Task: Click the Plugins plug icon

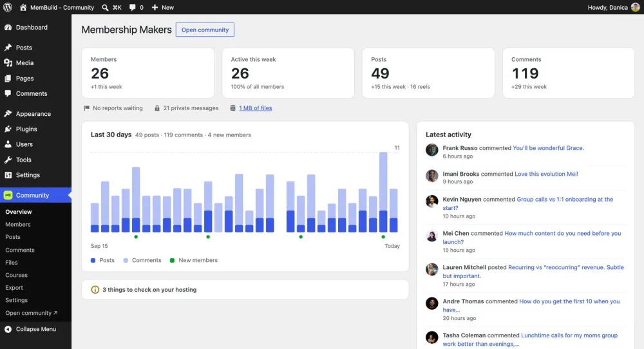Action: pyautogui.click(x=8, y=129)
